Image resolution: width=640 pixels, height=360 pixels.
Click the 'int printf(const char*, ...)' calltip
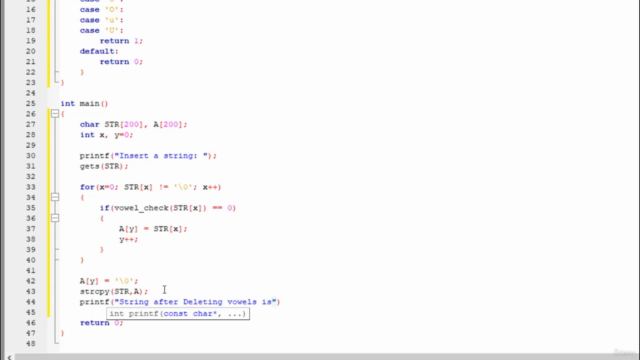point(178,314)
